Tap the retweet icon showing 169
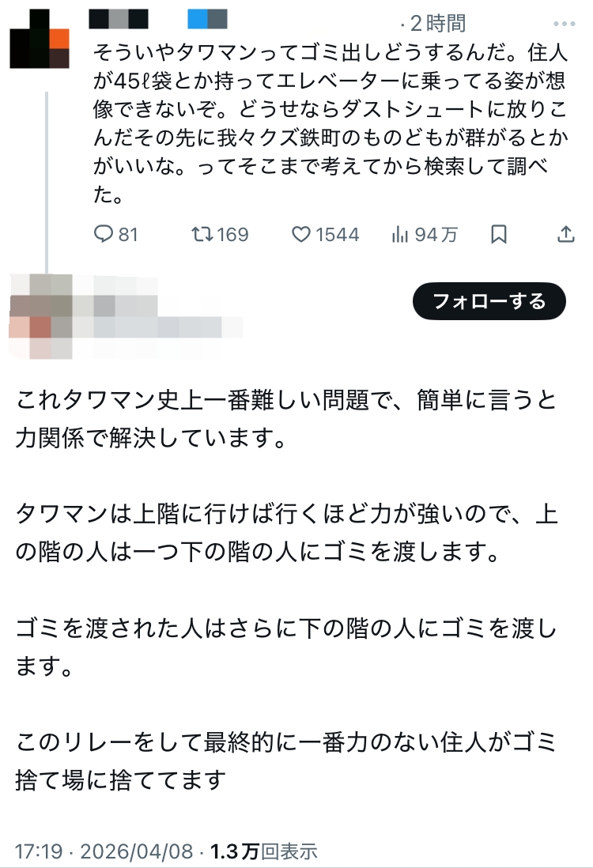The width and height of the screenshot is (593, 868). coord(202,235)
